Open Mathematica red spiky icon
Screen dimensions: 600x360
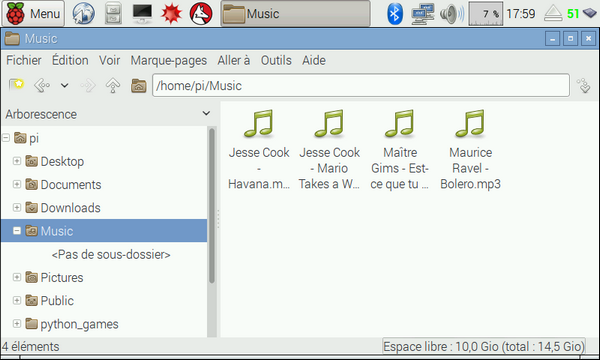tap(171, 13)
